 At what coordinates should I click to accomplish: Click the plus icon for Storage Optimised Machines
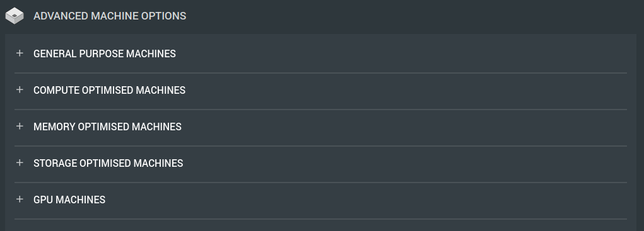coord(20,162)
